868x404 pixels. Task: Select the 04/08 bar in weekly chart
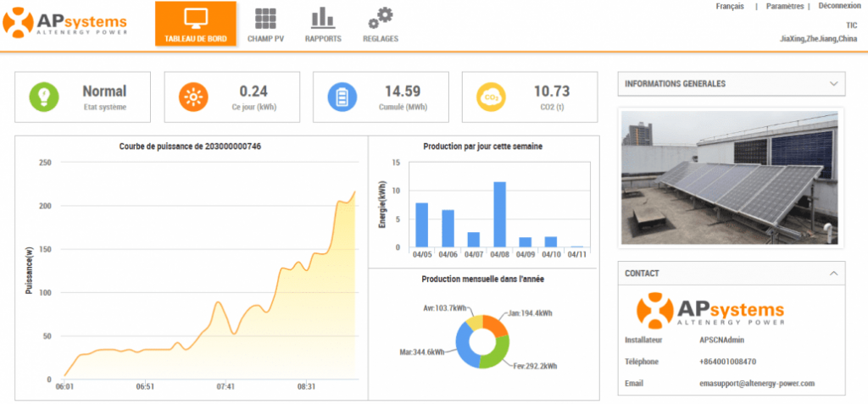pyautogui.click(x=499, y=214)
